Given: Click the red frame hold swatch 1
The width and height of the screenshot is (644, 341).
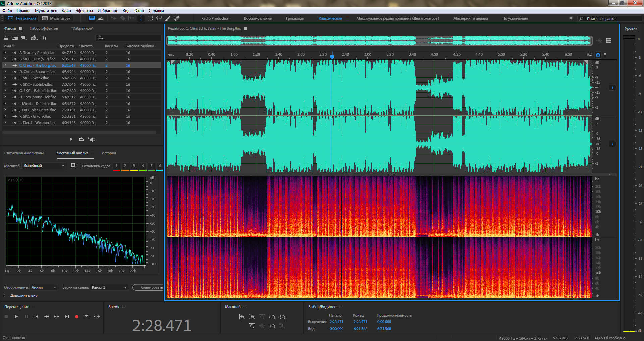Looking at the screenshot, I should click(x=116, y=166).
